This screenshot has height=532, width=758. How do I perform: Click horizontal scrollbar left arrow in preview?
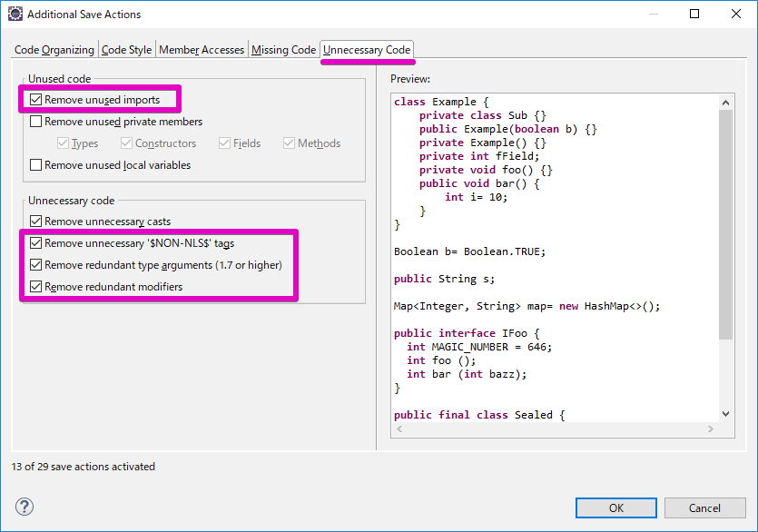tap(399, 429)
